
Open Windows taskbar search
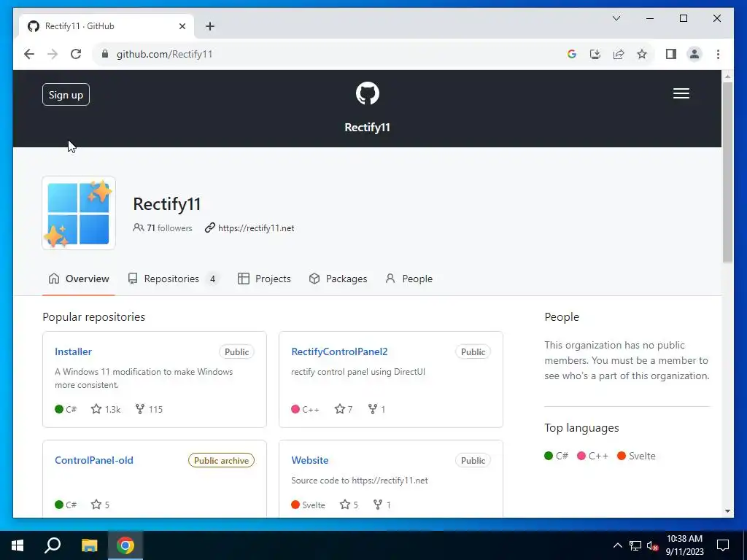click(53, 545)
